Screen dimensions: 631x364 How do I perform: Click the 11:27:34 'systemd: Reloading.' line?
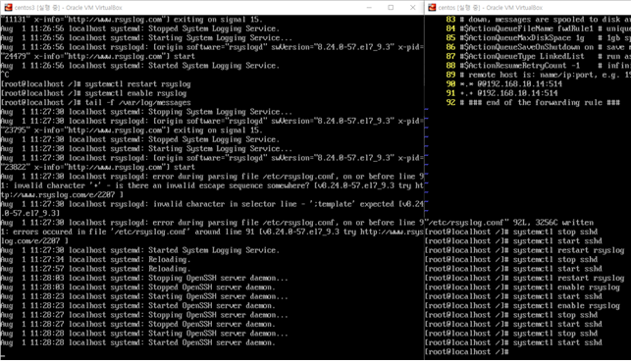pos(96,259)
